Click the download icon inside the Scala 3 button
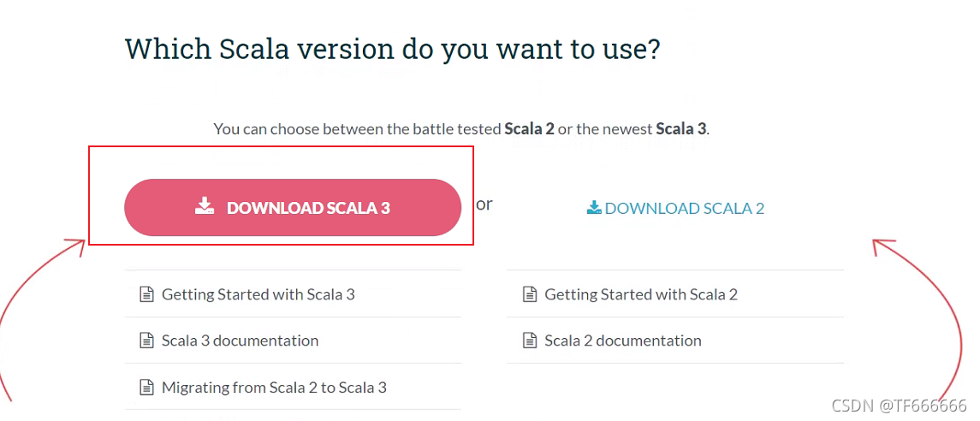The height and width of the screenshot is (421, 980). (x=205, y=206)
